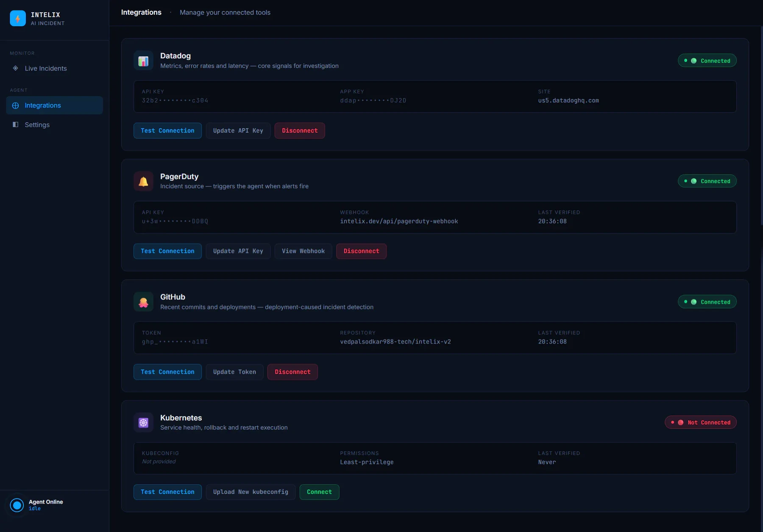The height and width of the screenshot is (532, 763).
Task: Select Integrations in the sidebar
Action: click(x=54, y=105)
